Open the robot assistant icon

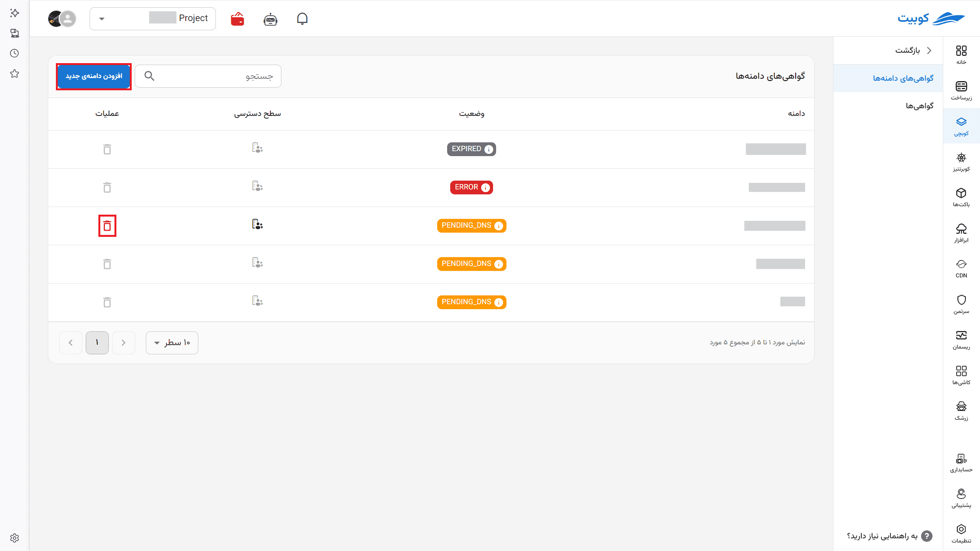point(270,19)
